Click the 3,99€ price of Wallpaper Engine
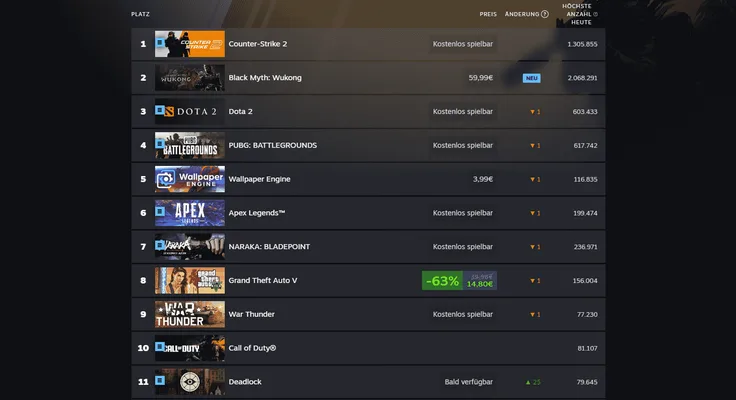 coord(483,179)
